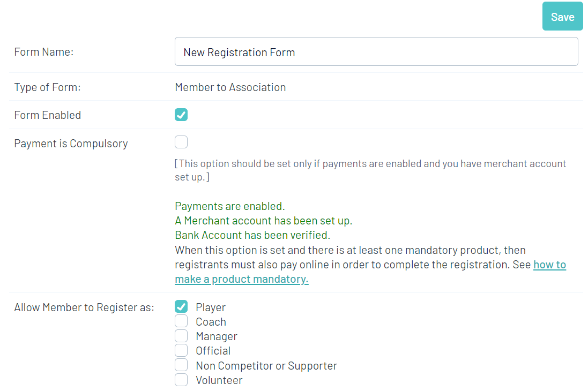
Task: Tick the Coach checkbox
Action: pos(181,321)
